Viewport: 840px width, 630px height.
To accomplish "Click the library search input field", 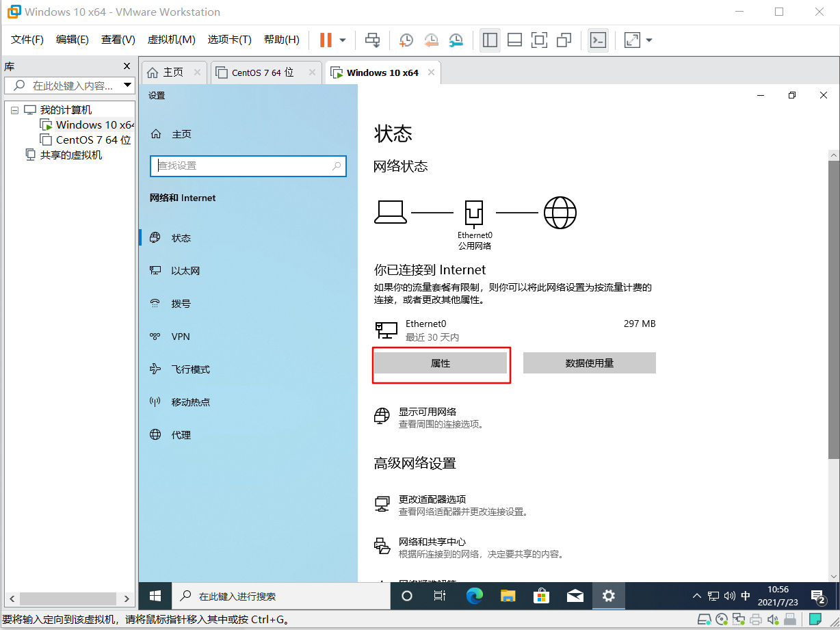I will click(x=63, y=86).
